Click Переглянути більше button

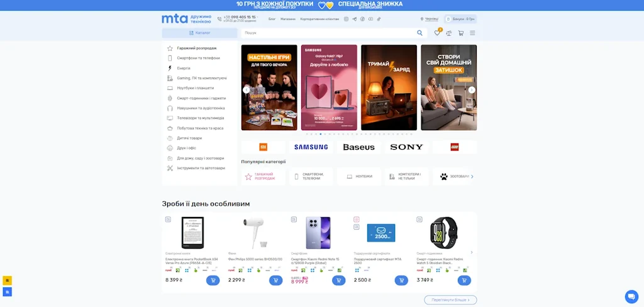(x=450, y=300)
